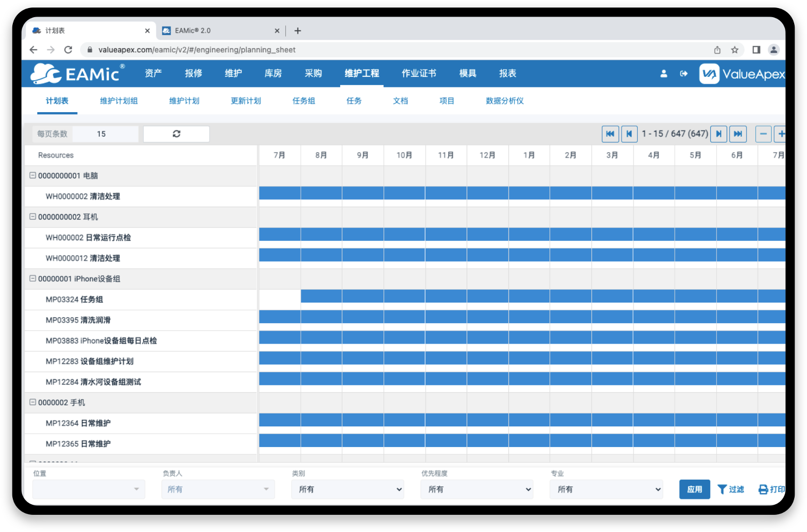Screen dimensions: 807x532
Task: Click the refresh icon button
Action: [176, 134]
